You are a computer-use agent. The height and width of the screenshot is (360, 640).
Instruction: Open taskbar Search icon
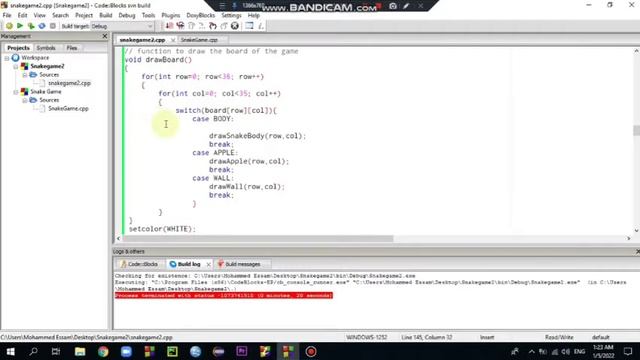[x=33, y=351]
